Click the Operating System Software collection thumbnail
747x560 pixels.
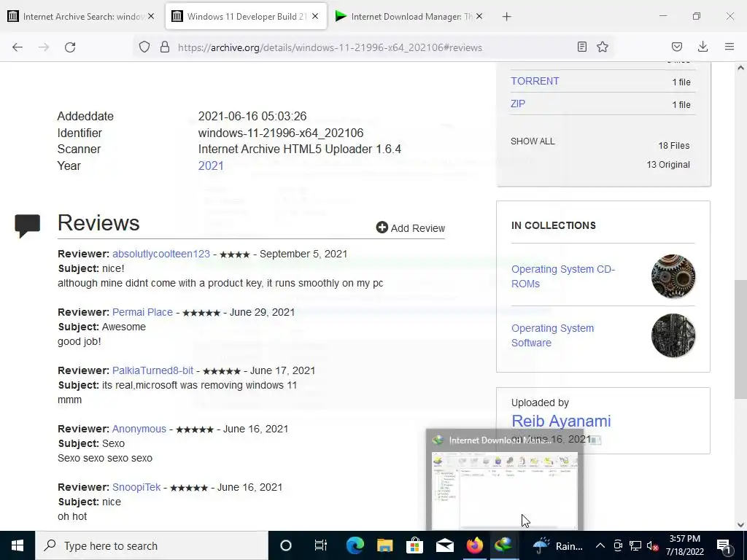(673, 335)
